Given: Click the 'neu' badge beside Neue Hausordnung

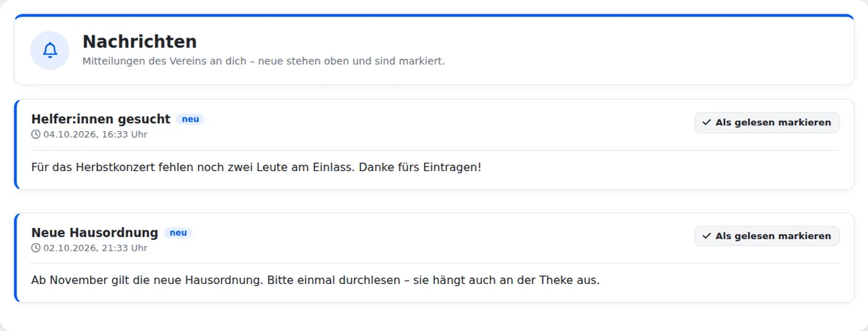Looking at the screenshot, I should pos(179,232).
